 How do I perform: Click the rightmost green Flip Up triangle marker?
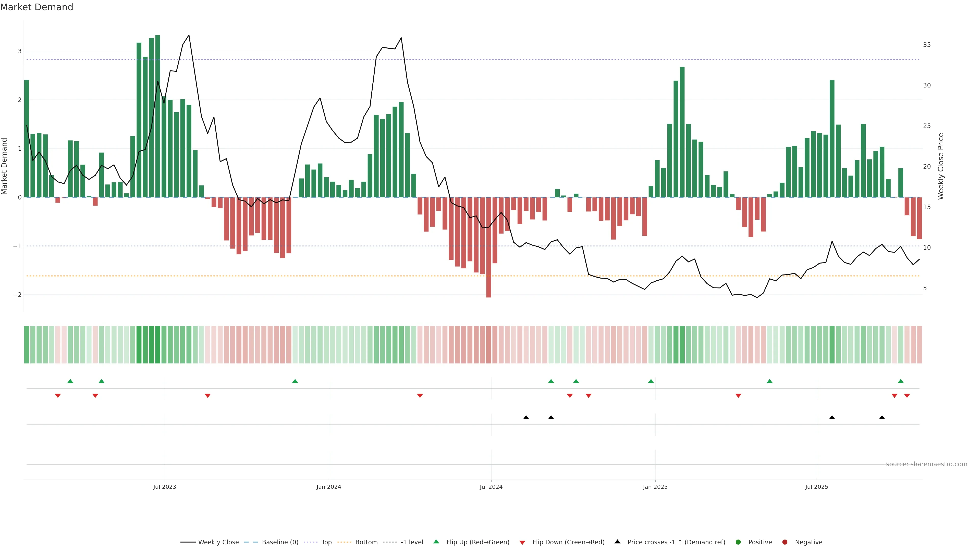point(900,381)
